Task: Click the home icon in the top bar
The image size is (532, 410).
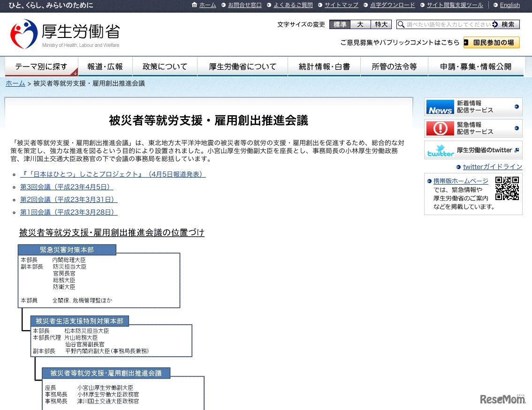Action: [x=195, y=5]
